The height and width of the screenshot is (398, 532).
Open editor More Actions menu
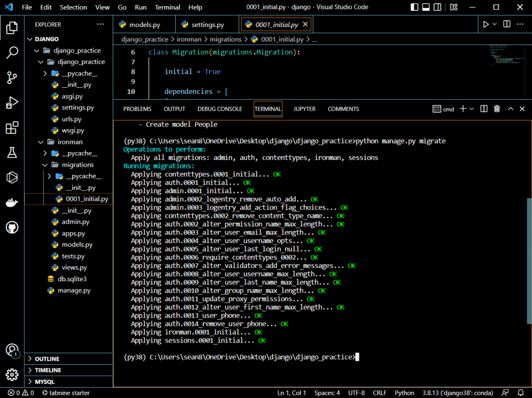click(x=520, y=24)
